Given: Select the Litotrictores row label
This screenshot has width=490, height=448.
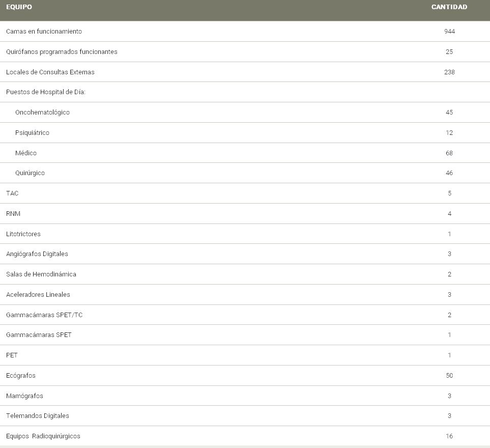Looking at the screenshot, I should pyautogui.click(x=23, y=234).
